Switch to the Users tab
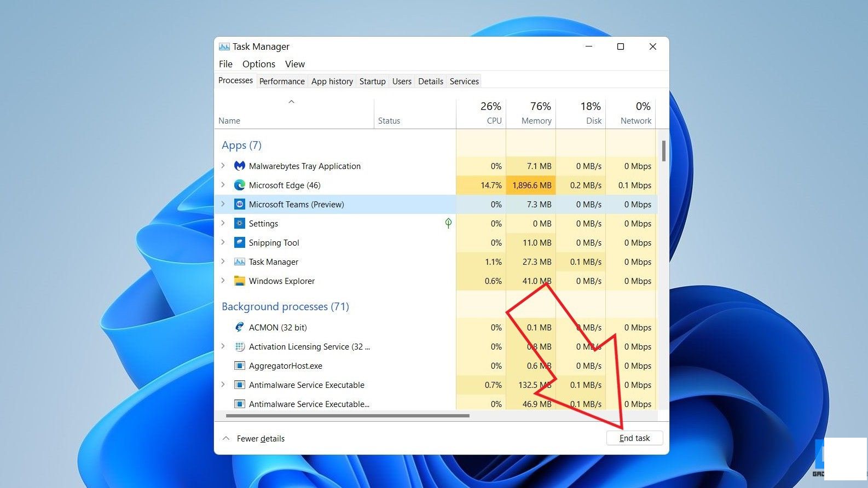 point(402,81)
